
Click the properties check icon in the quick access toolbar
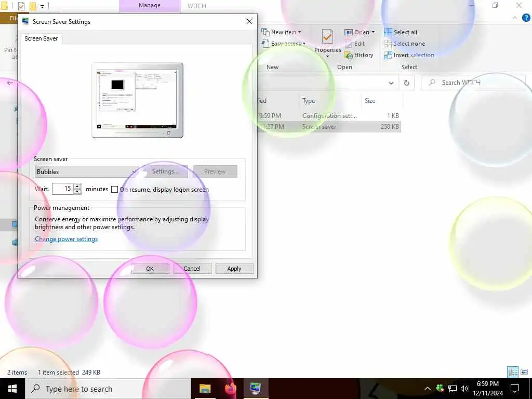(x=21, y=6)
